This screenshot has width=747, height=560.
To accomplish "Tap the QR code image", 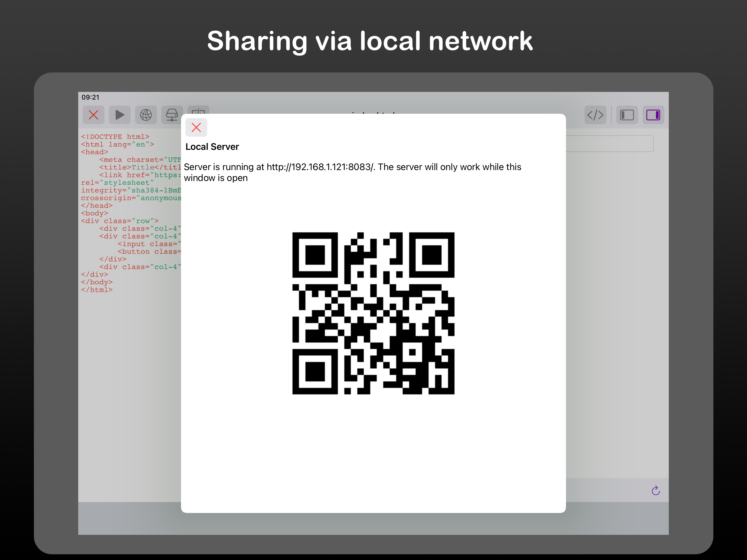I will tap(373, 313).
